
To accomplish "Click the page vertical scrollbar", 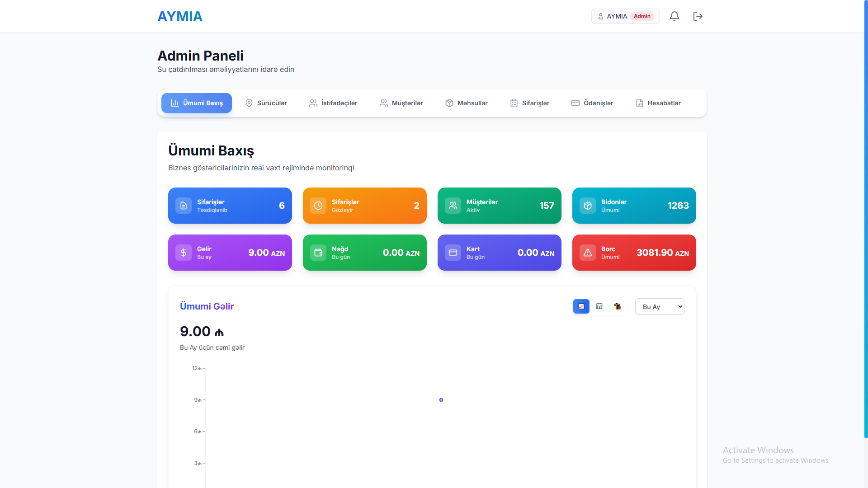I will click(866, 219).
